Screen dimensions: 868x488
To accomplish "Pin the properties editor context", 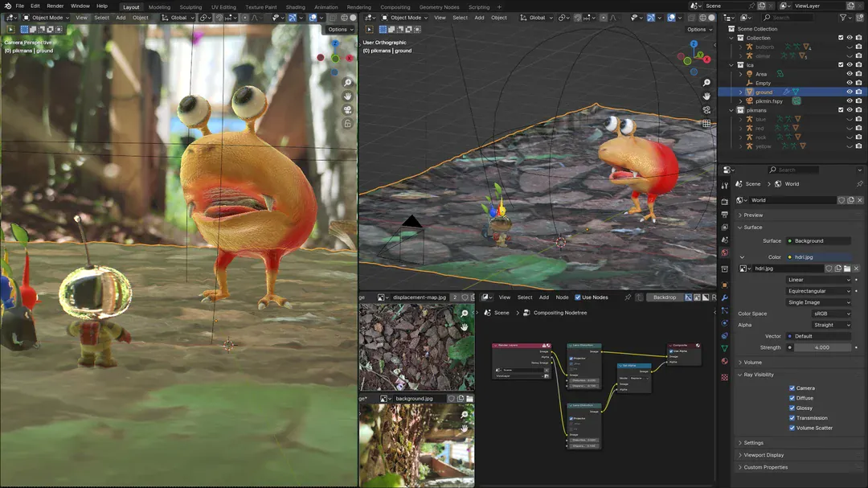I will [860, 184].
